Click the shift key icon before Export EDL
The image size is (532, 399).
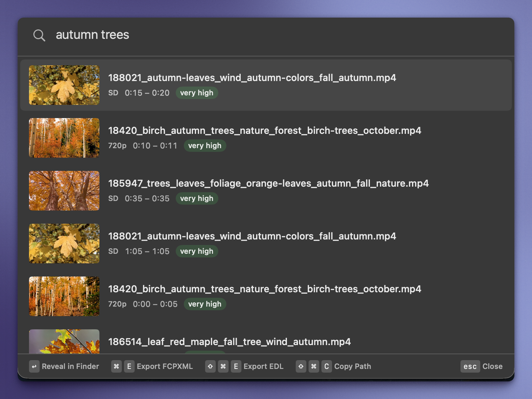tap(210, 366)
